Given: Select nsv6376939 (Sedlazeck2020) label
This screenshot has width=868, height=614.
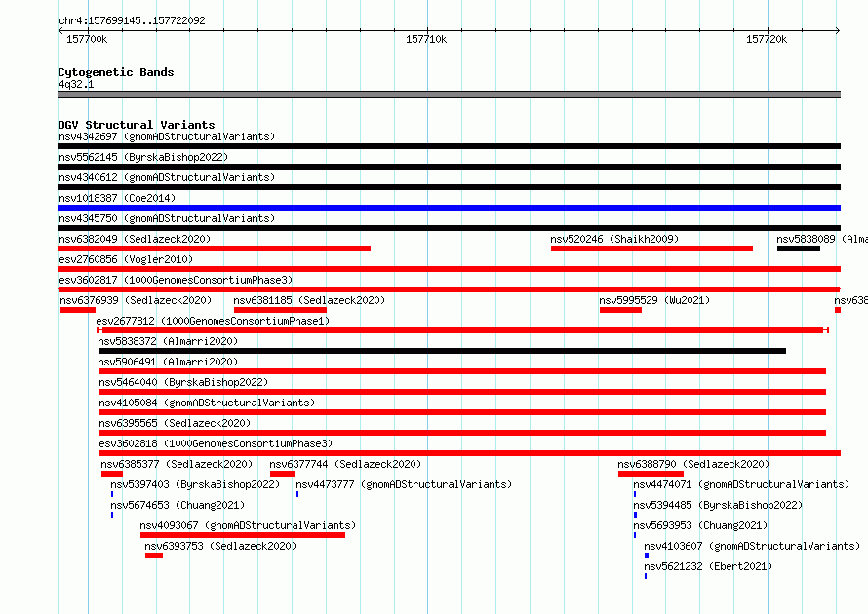Looking at the screenshot, I should (x=136, y=300).
